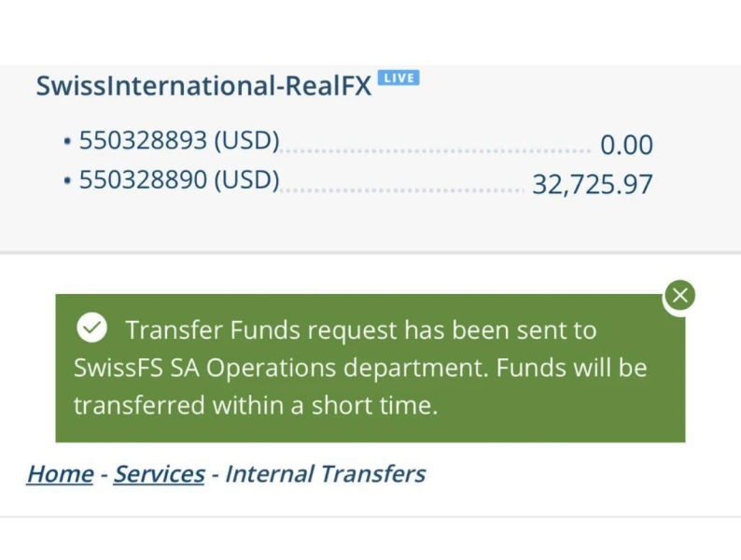
Task: Click the gray account summary panel
Action: [x=373, y=224]
